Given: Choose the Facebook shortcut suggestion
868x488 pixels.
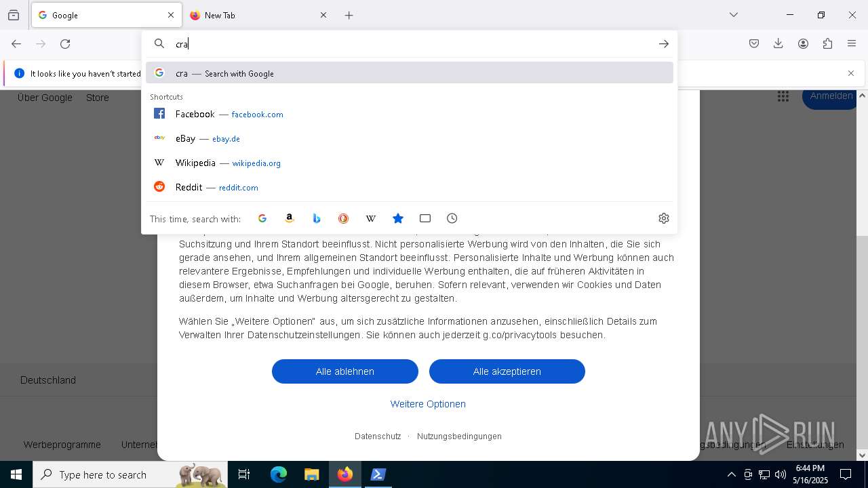Looking at the screenshot, I should 410,114.
